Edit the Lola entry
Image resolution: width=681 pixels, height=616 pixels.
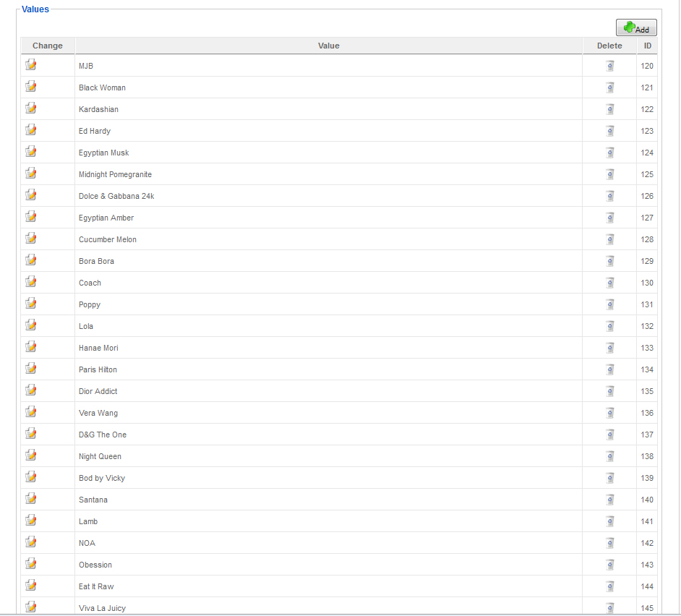(x=31, y=325)
